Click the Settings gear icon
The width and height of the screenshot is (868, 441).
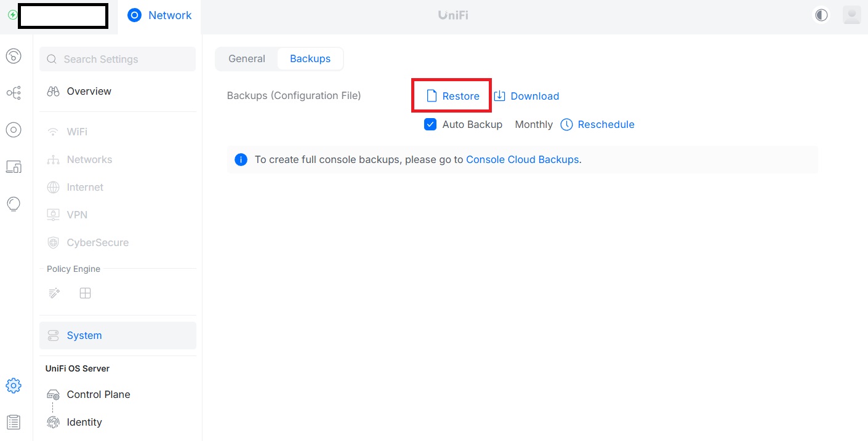[x=14, y=386]
